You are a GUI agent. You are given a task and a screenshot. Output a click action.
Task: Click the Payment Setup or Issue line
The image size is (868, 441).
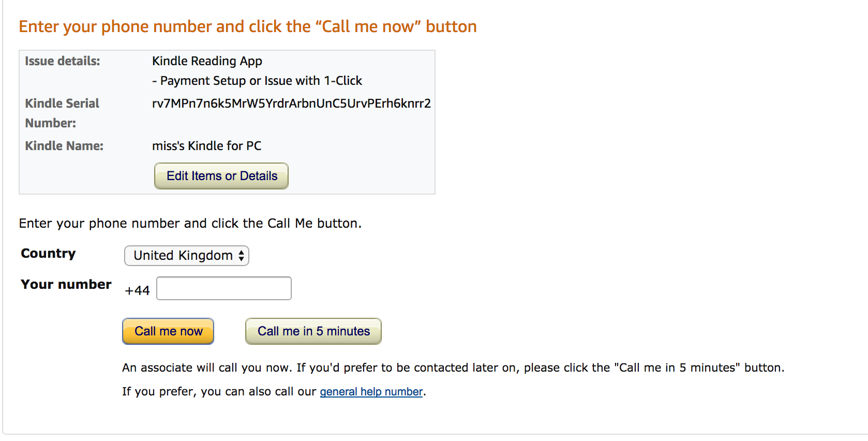[257, 81]
